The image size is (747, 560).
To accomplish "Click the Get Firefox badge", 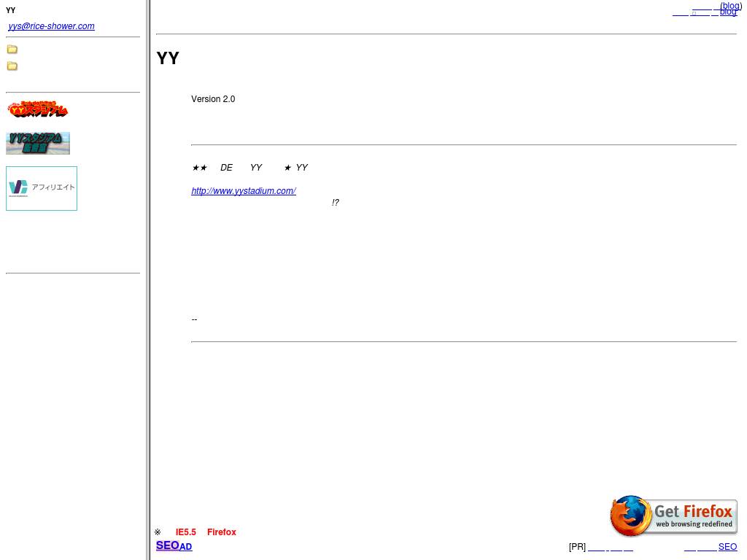I will click(673, 516).
